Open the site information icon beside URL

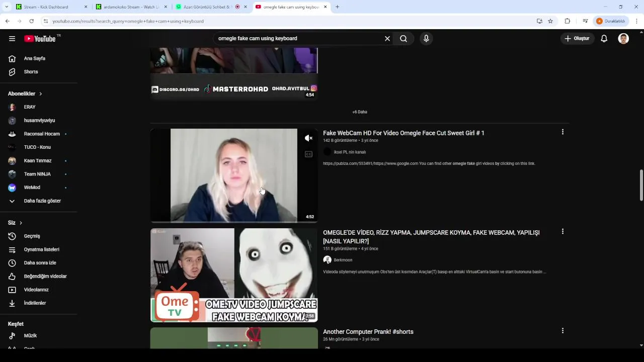[x=46, y=21]
